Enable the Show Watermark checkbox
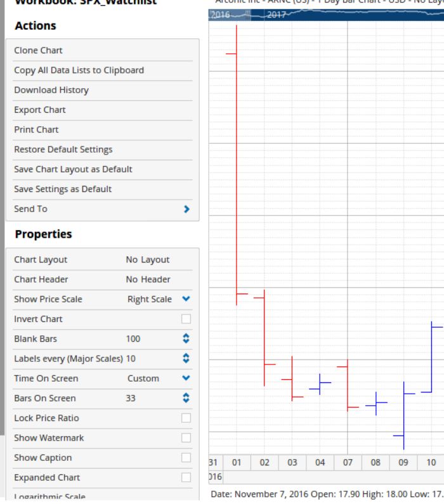 coord(186,438)
